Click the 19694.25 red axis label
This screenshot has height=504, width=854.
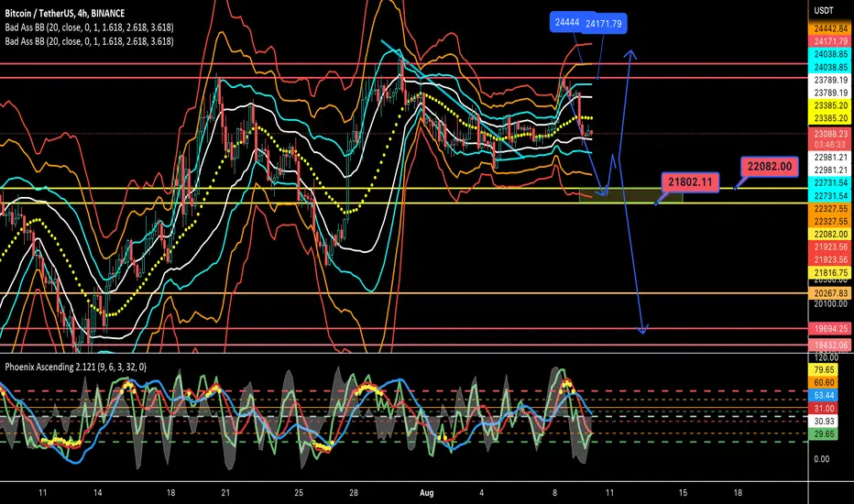(830, 329)
